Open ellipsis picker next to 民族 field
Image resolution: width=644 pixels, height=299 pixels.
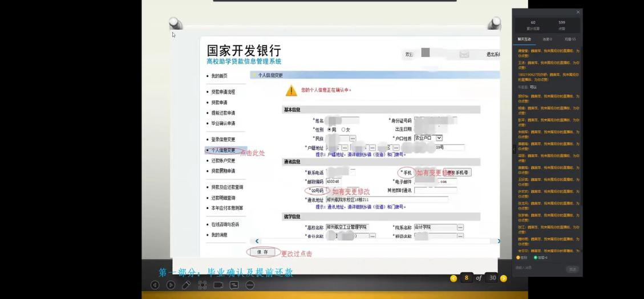click(353, 138)
